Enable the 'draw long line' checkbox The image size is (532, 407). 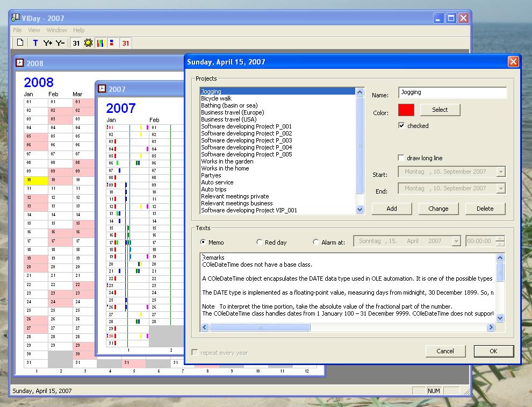tap(401, 158)
